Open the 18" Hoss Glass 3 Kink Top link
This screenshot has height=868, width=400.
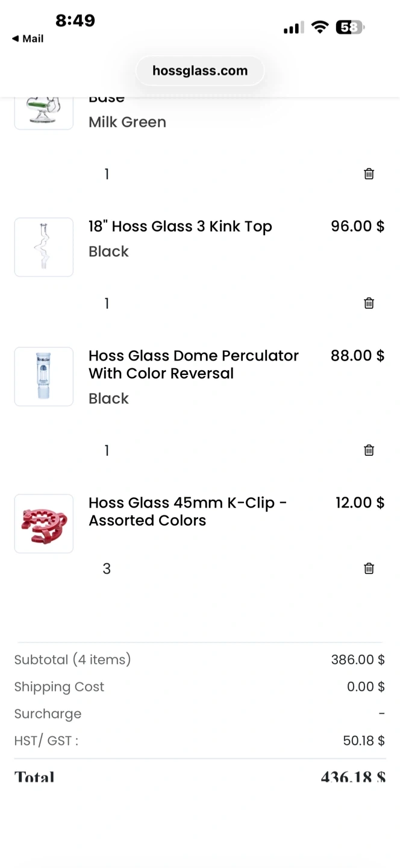(180, 227)
